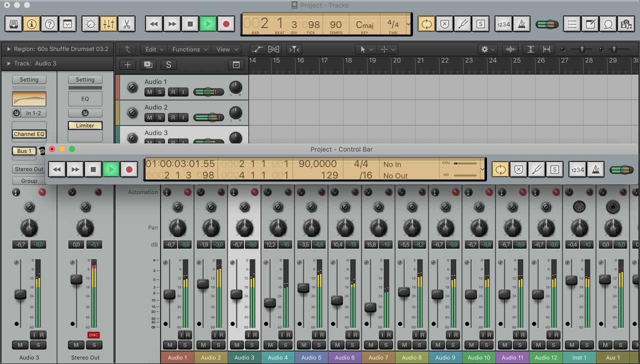Click the Limiter plug-in on Stereo Out strip
The image size is (640, 364).
(x=85, y=125)
